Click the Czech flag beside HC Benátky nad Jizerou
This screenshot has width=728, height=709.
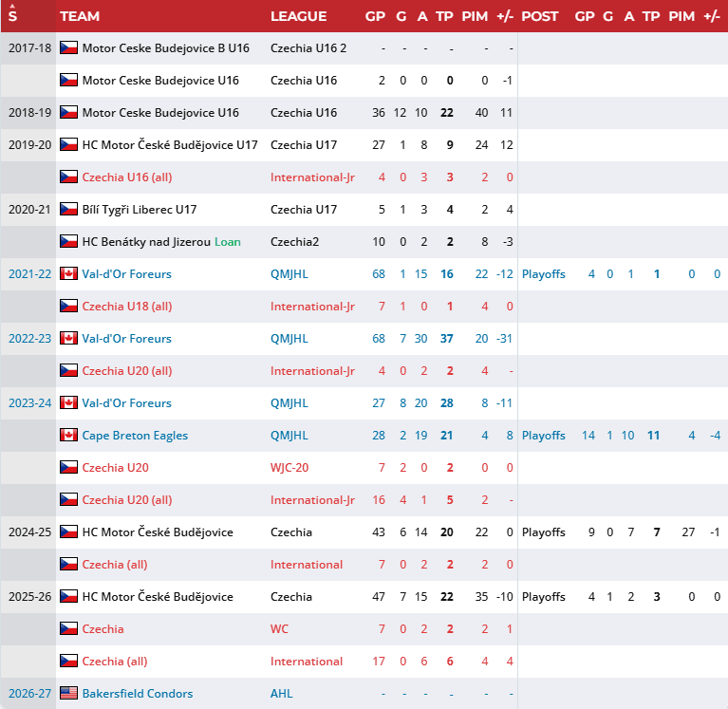68,241
